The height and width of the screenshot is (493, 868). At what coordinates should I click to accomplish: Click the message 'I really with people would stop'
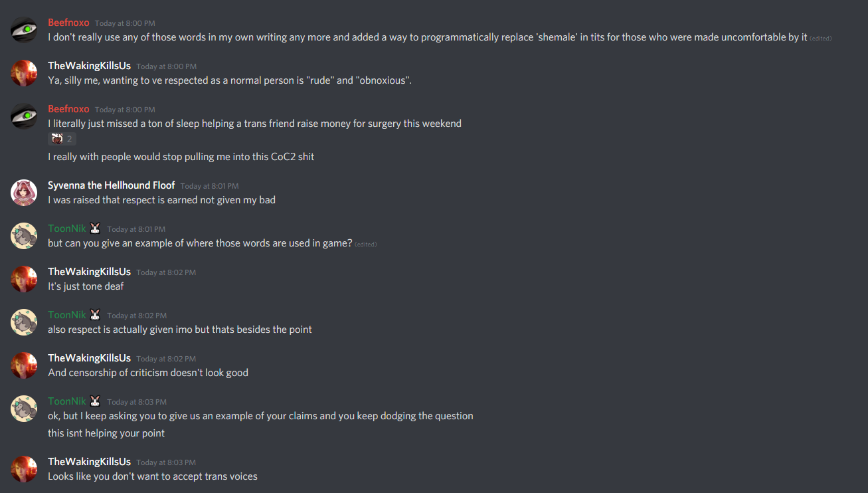tap(181, 157)
